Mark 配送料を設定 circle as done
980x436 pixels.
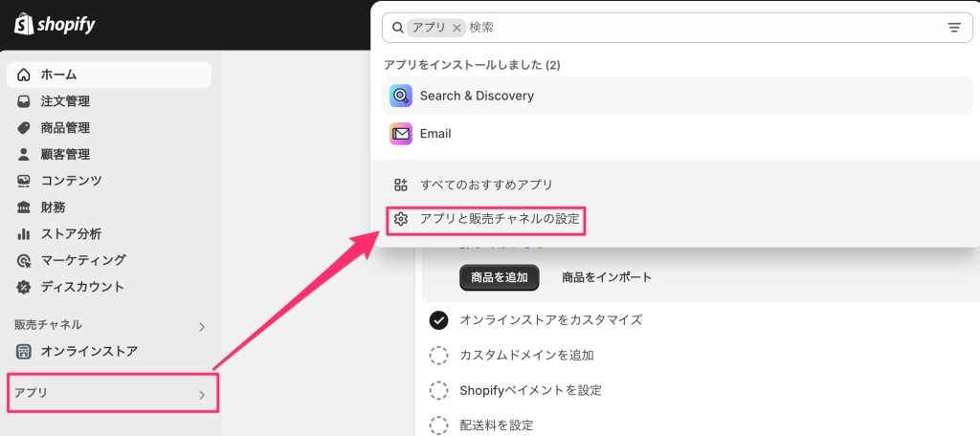(x=438, y=425)
